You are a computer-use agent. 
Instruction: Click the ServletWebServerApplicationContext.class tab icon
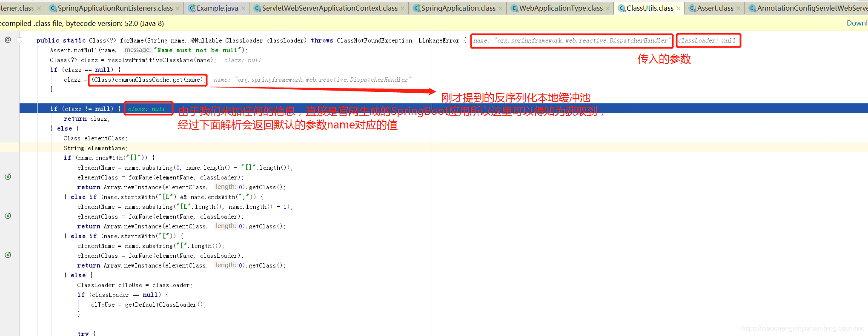[258, 8]
